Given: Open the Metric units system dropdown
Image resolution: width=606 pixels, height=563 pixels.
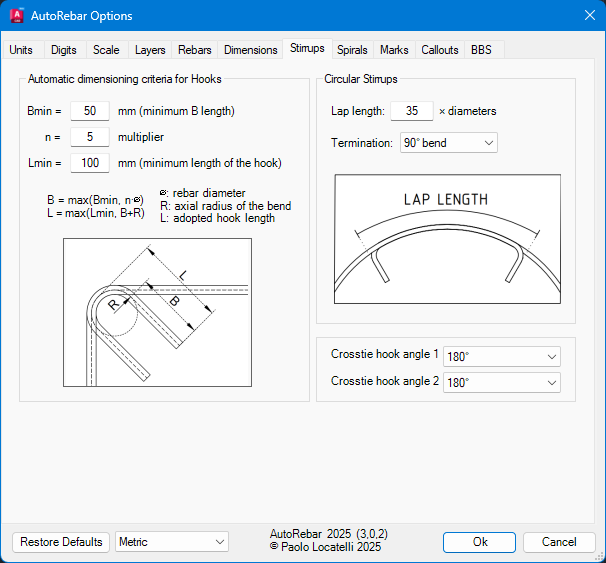Looking at the screenshot, I should 172,542.
